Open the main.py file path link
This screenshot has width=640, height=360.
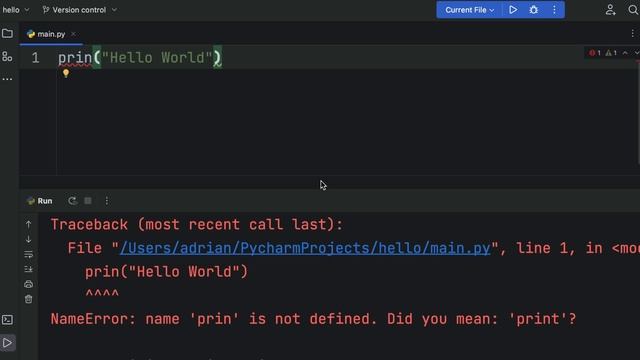pyautogui.click(x=305, y=248)
